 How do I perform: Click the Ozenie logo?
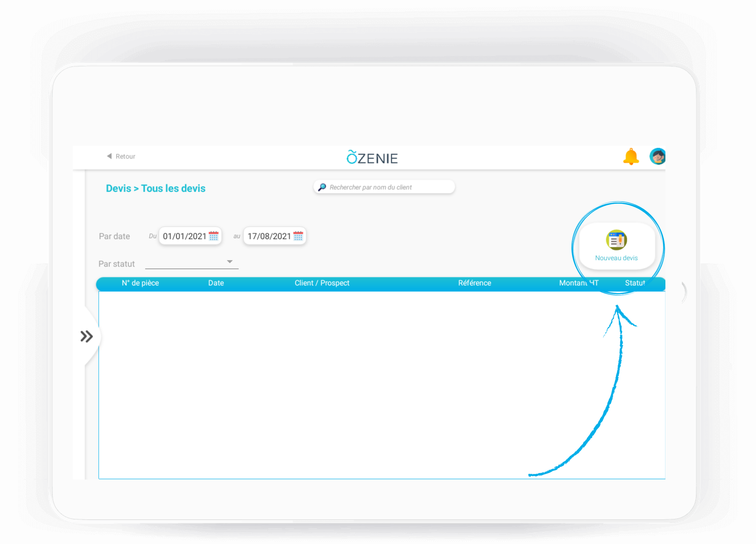point(372,157)
